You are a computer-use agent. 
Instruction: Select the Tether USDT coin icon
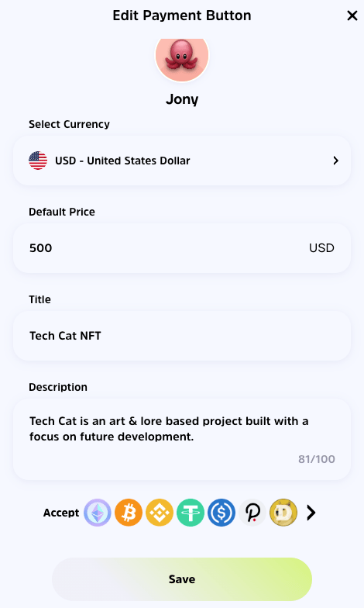(191, 513)
